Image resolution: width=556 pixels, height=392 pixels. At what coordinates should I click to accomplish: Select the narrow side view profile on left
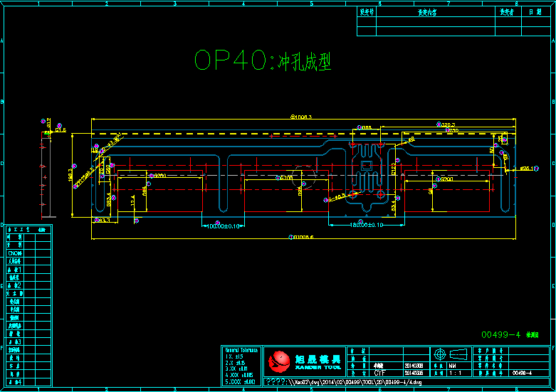point(46,171)
